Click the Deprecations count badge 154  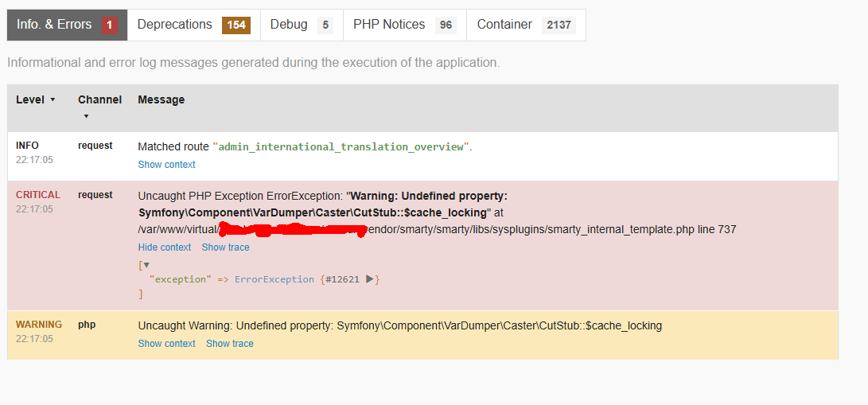click(x=236, y=25)
